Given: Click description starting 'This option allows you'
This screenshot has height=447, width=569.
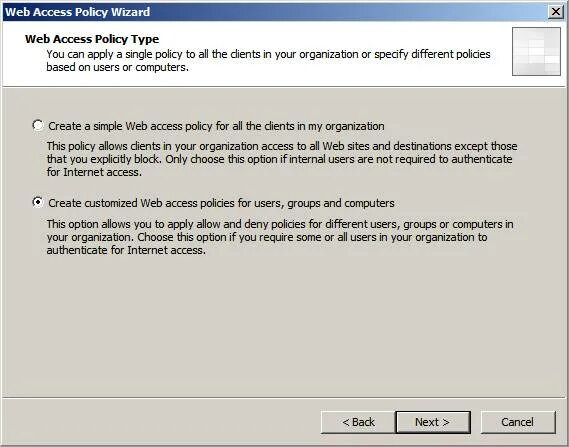Looking at the screenshot, I should (280, 237).
